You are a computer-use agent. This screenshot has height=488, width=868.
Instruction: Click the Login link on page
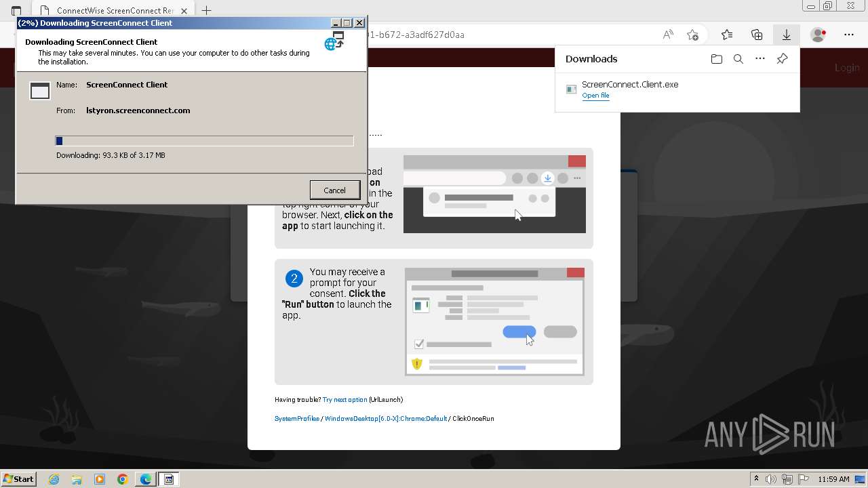point(847,68)
